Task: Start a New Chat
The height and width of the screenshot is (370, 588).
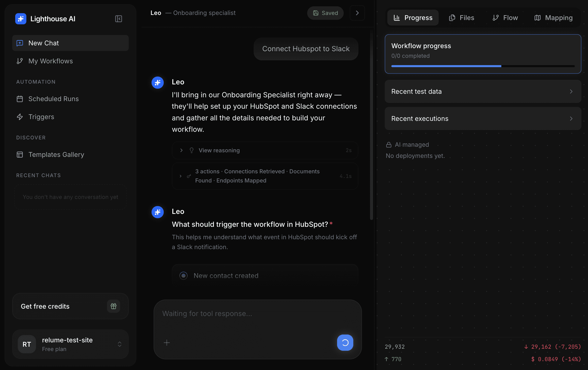Action: [70, 43]
